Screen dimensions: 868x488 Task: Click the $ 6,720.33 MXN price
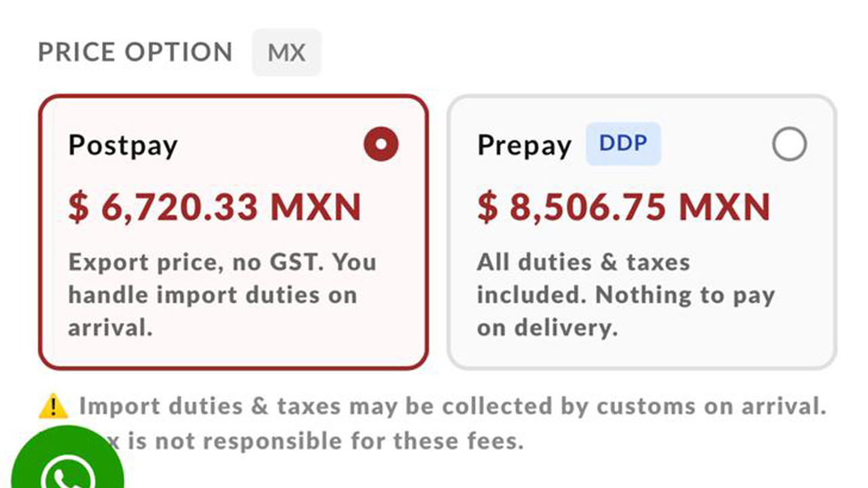(214, 207)
